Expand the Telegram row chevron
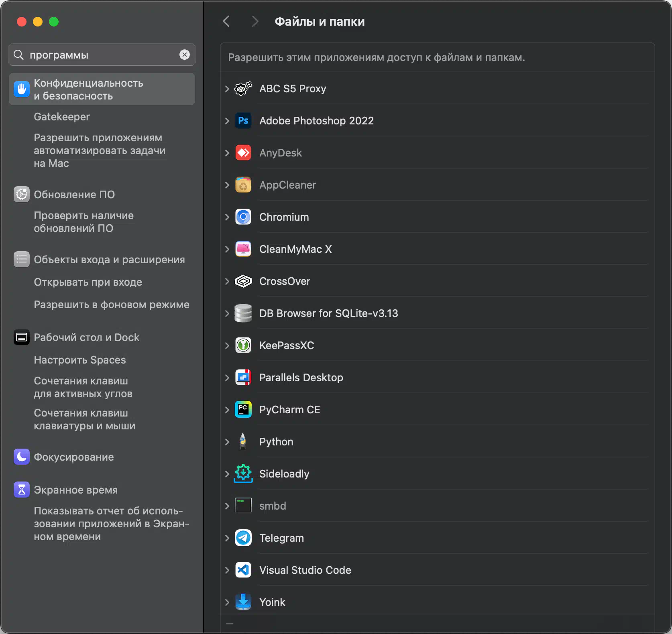 point(227,538)
